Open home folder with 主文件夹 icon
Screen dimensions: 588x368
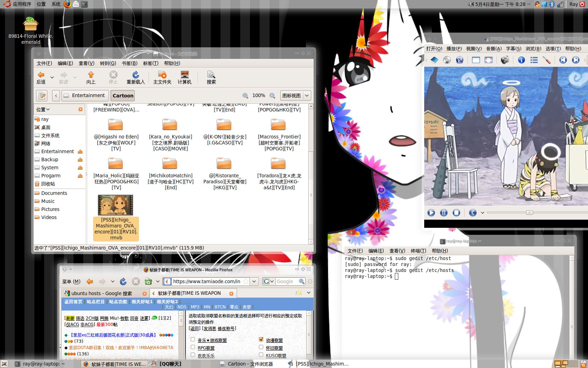tap(162, 77)
